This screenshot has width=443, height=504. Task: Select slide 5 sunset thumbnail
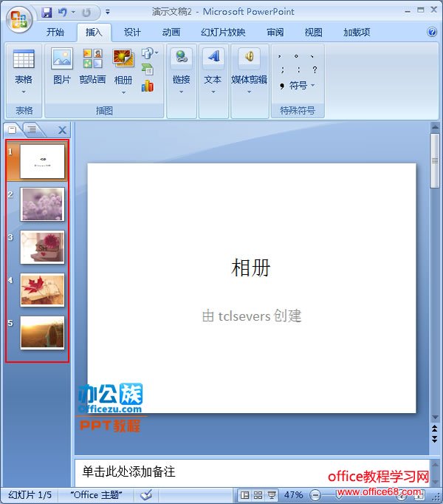(42, 333)
